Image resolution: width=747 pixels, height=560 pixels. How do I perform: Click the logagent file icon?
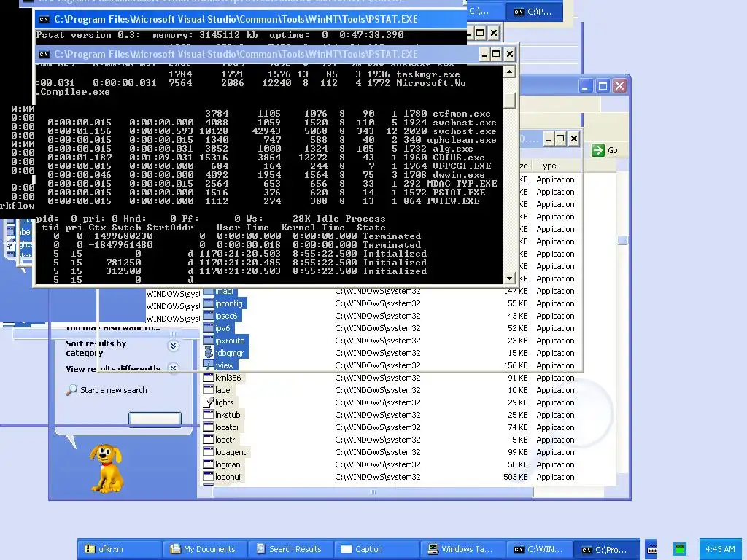click(208, 452)
